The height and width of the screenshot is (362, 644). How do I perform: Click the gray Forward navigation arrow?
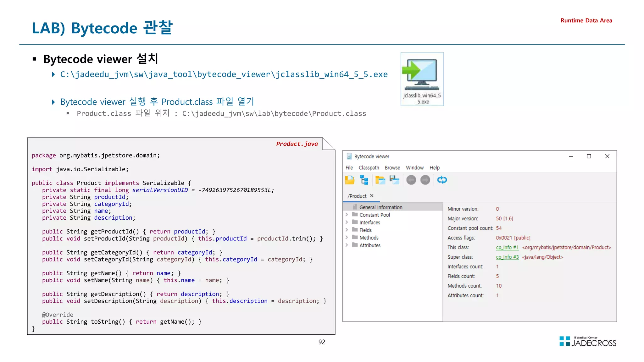(x=425, y=180)
